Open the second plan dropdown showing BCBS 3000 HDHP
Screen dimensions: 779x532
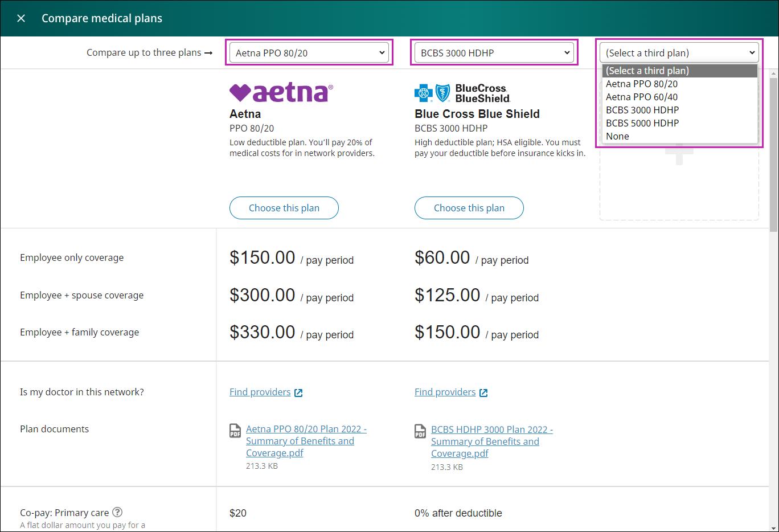[494, 53]
